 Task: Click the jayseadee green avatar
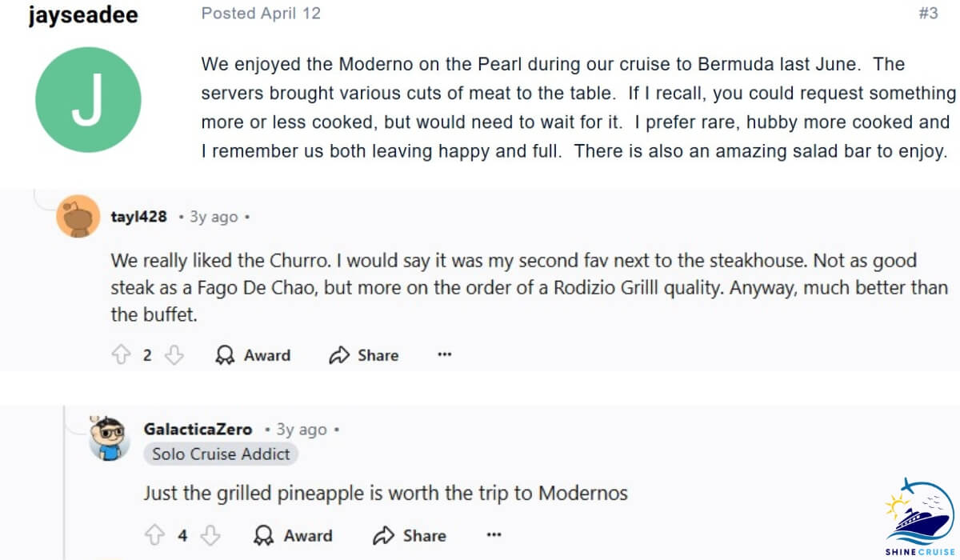pos(89,98)
